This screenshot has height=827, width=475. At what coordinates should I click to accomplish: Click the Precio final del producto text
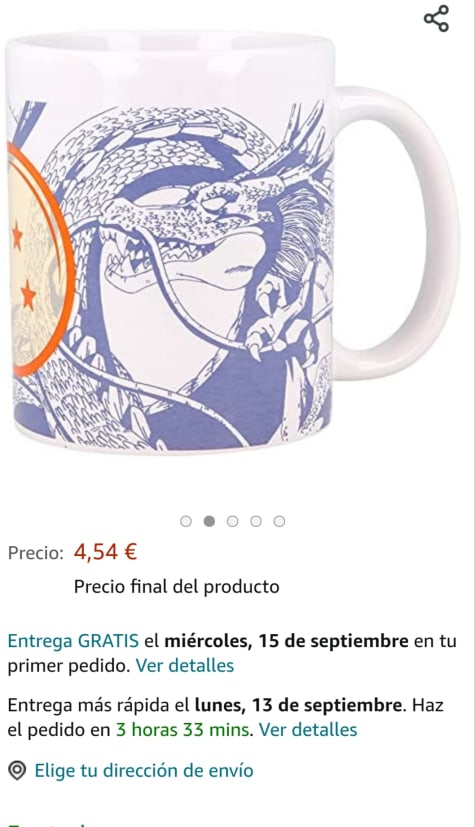[x=177, y=586]
